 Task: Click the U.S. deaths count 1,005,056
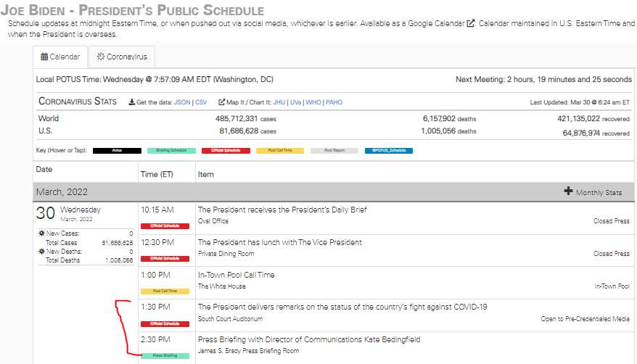(x=438, y=131)
